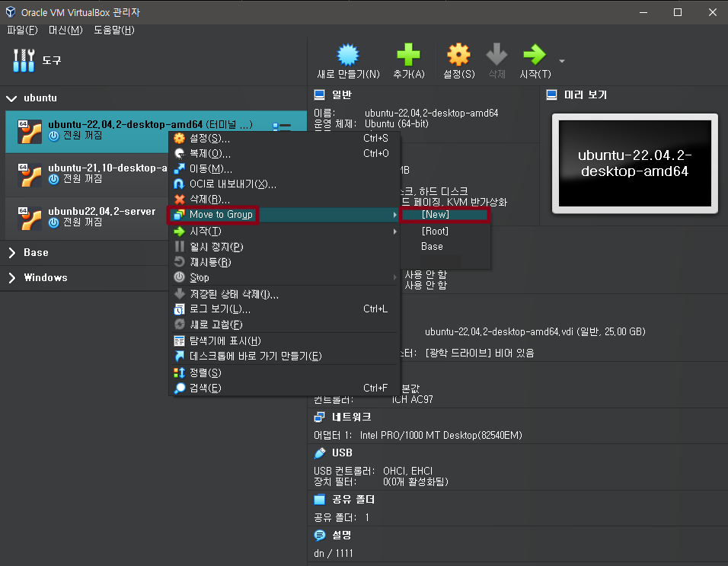Choose Create Desktop Shortcut context entry
The width and height of the screenshot is (728, 566).
[284, 356]
